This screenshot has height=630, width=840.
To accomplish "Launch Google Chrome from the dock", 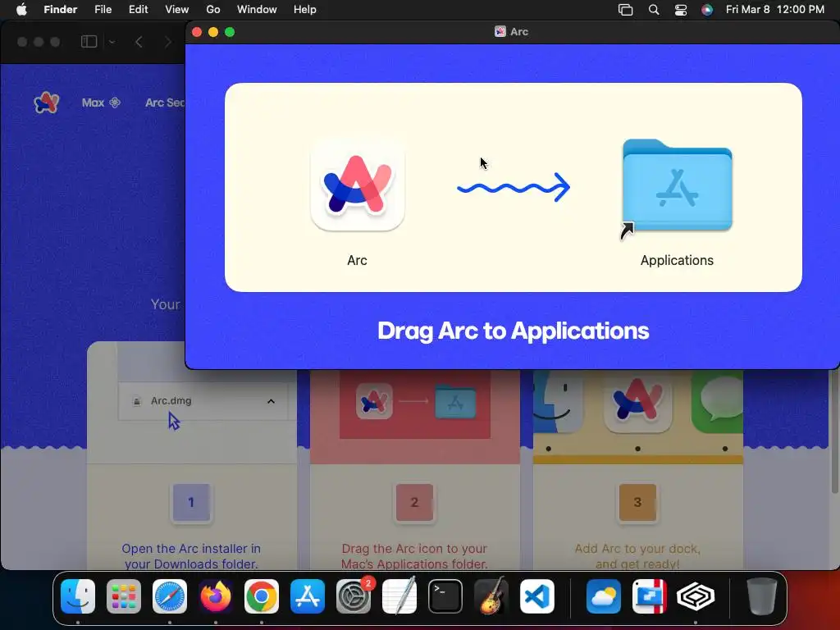I will 262,596.
